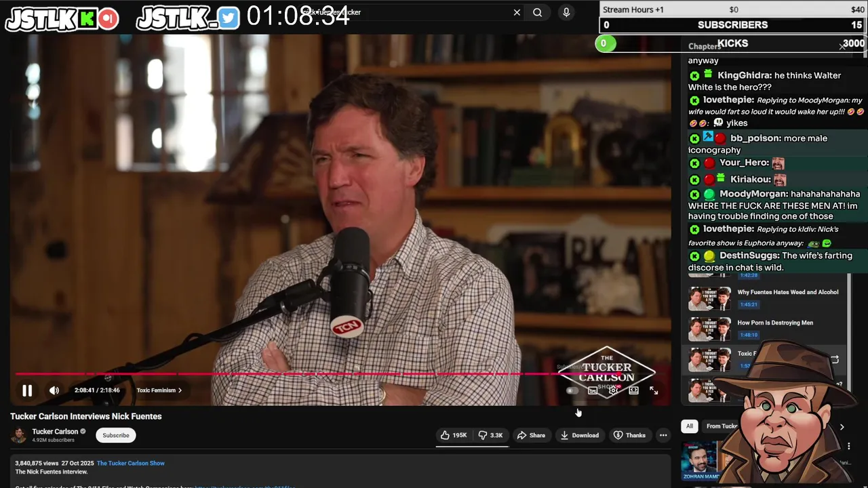The width and height of the screenshot is (868, 488).
Task: Click the 1:42:28 chapter timestamp
Action: (x=749, y=275)
